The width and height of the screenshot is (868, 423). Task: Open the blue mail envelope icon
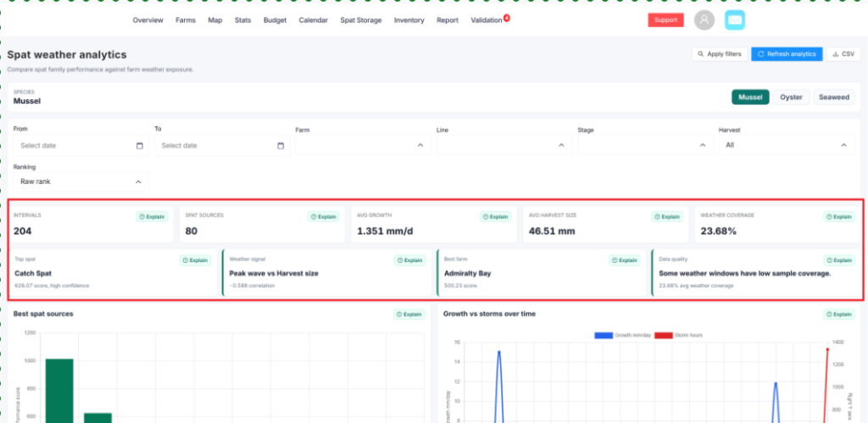point(735,20)
